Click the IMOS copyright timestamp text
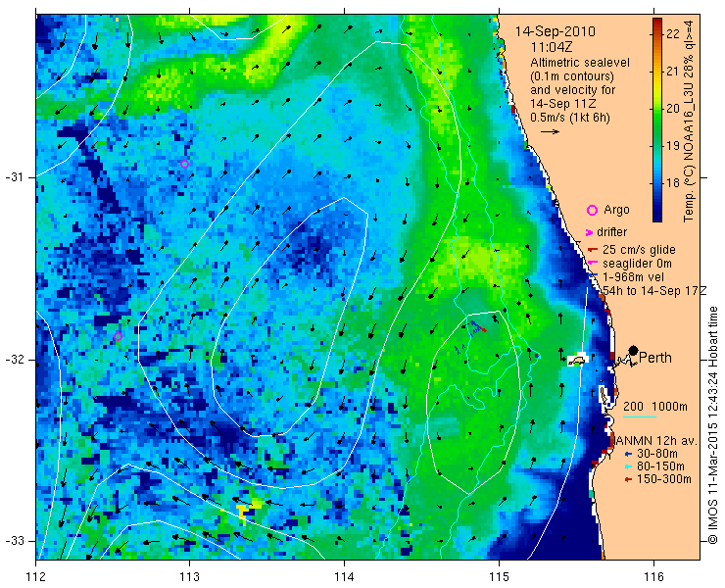The height and width of the screenshot is (588, 725). coord(712,425)
